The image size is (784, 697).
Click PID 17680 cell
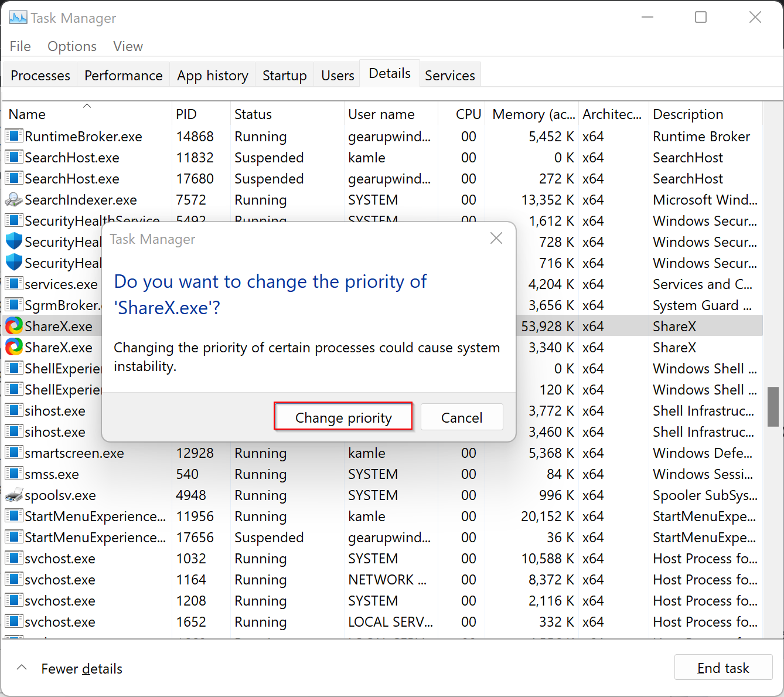coord(195,178)
